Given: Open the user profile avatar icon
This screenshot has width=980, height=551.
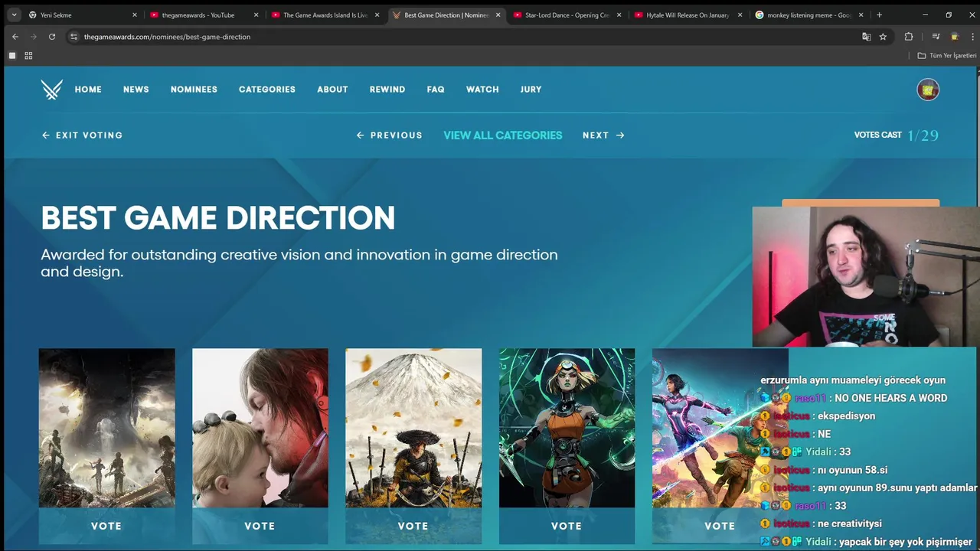Looking at the screenshot, I should (928, 90).
